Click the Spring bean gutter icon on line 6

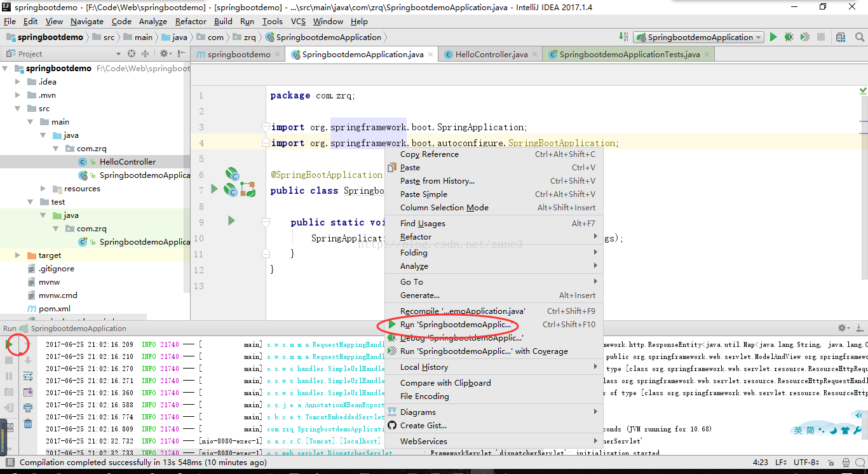231,174
